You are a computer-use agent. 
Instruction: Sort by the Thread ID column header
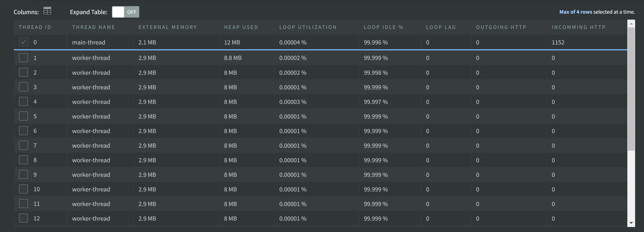click(35, 27)
